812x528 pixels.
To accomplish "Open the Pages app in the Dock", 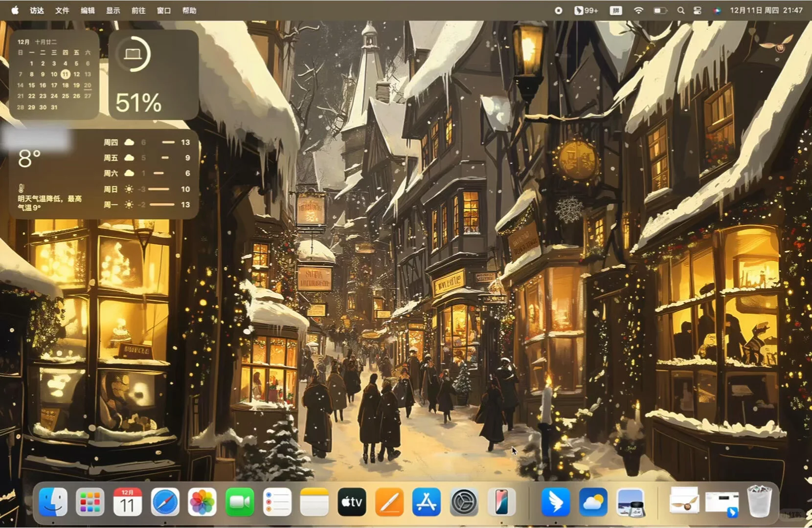I will pos(389,502).
